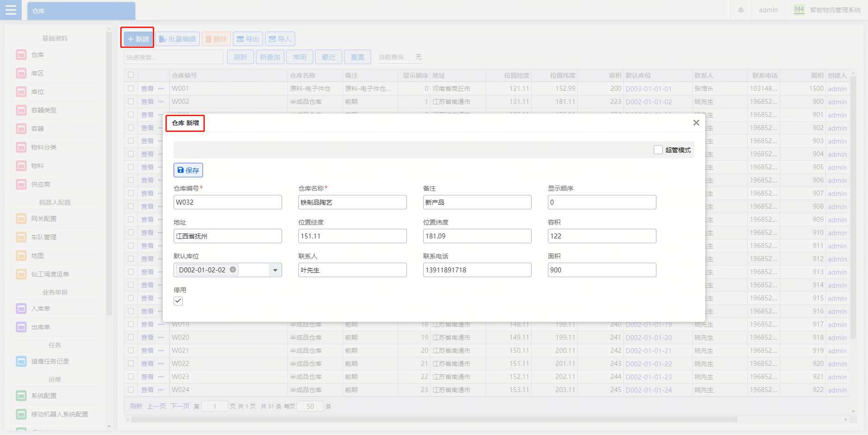Click the 位置经度 field with 151.11
Viewport: 868px width, 435px height.
[x=353, y=236]
